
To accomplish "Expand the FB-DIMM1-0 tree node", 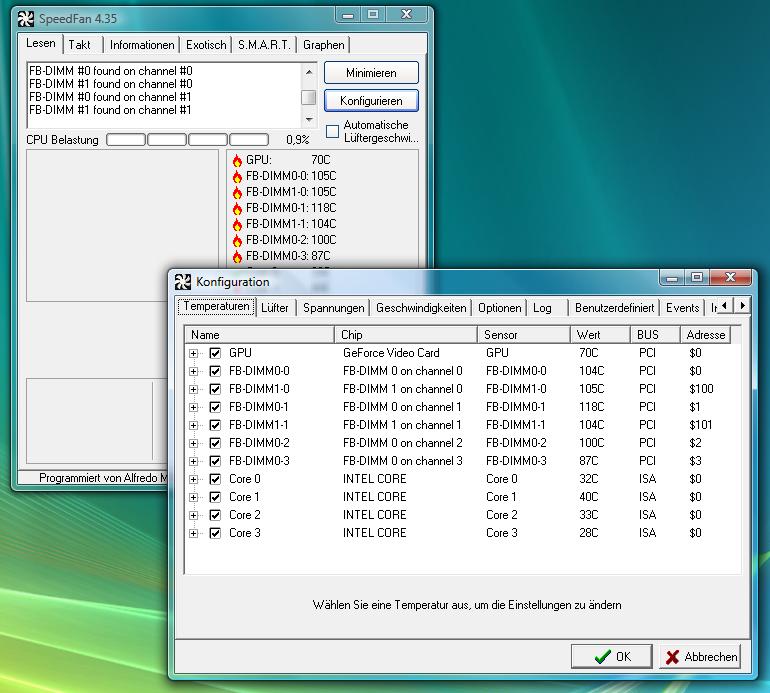I will click(x=193, y=389).
